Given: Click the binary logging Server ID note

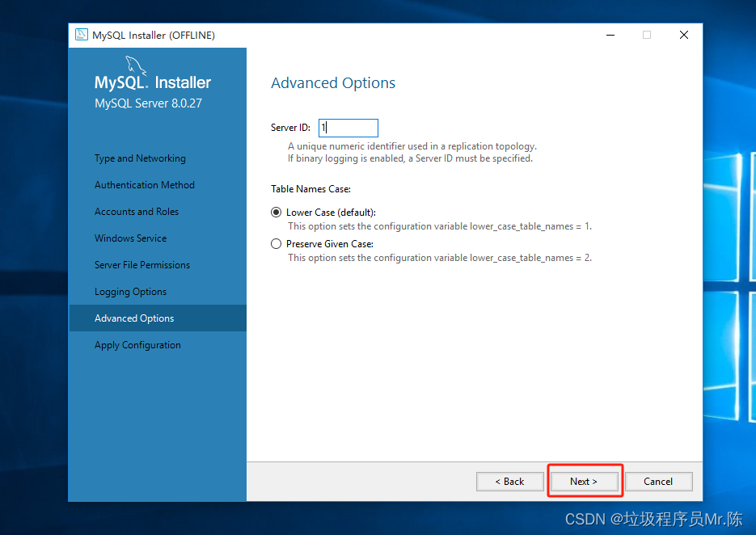Looking at the screenshot, I should (410, 158).
